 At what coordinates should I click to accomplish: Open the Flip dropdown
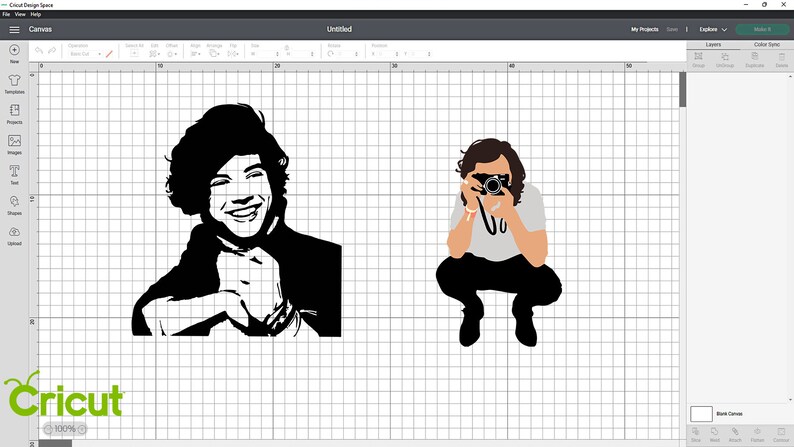pos(233,53)
